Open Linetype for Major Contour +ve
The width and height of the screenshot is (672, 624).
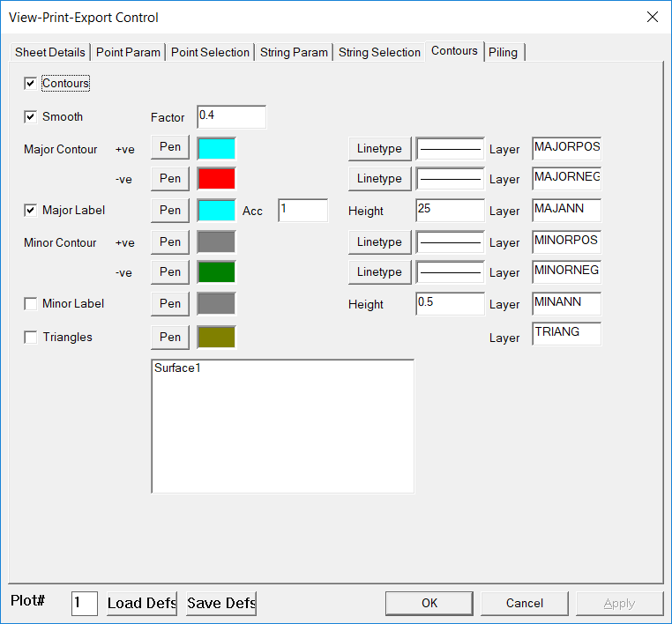[x=379, y=149]
